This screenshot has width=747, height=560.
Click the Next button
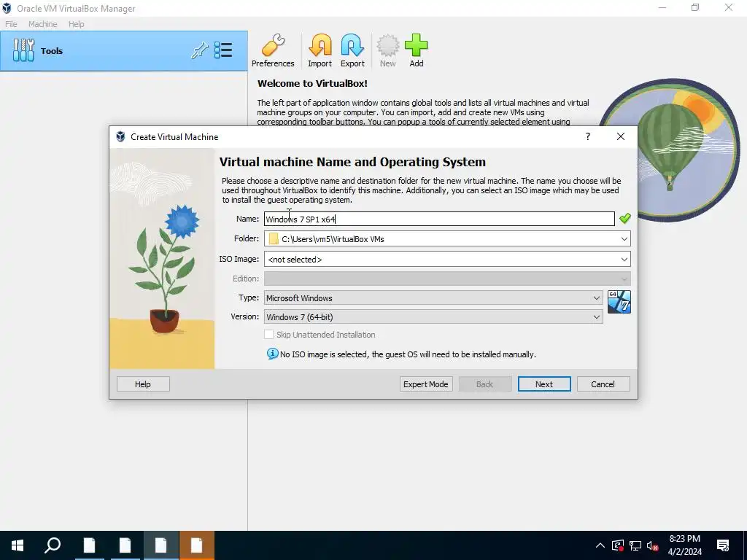(544, 384)
